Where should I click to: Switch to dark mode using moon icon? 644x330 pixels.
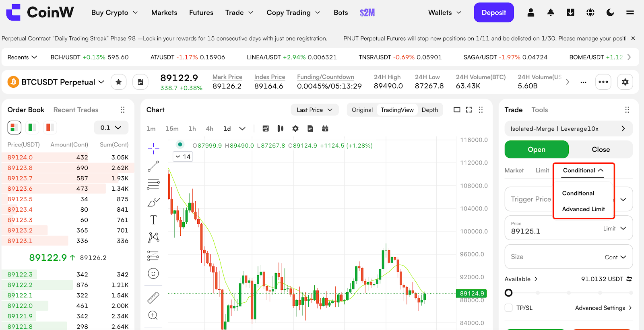(x=610, y=12)
